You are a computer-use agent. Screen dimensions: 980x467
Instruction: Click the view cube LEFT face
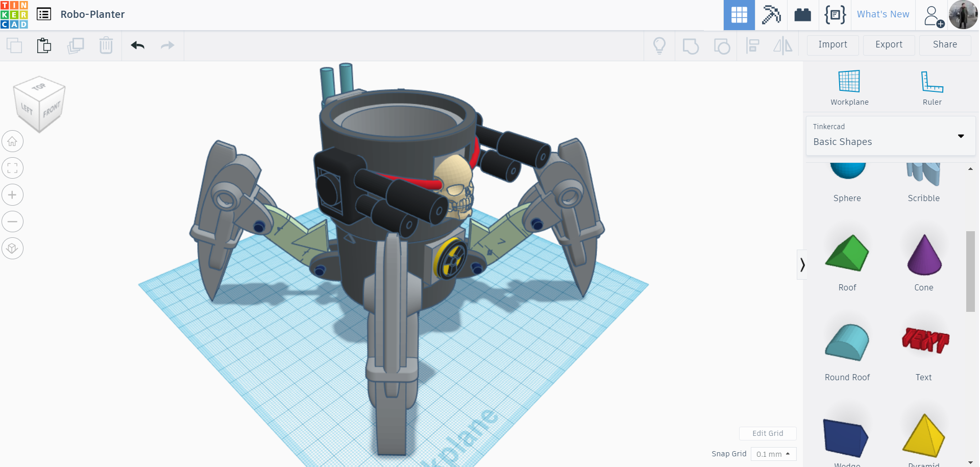click(27, 109)
